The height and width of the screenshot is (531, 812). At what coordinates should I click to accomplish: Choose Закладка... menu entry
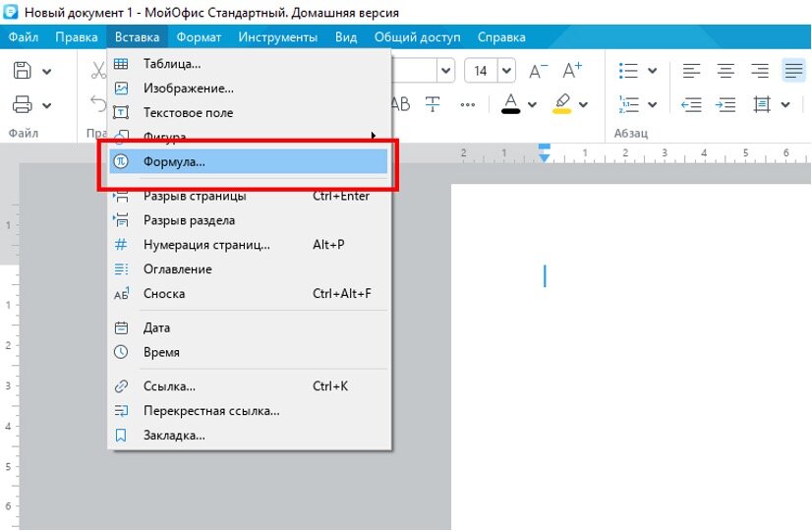[249, 435]
